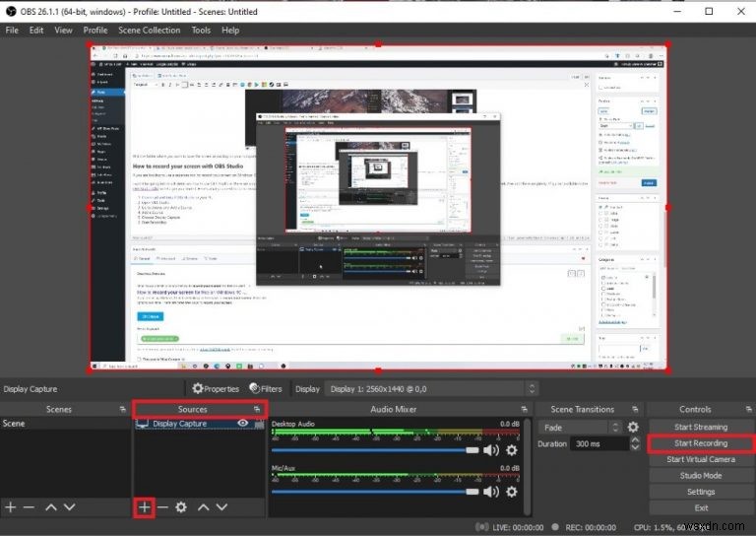Viewport: 756px width, 536px height.
Task: Open Desktop Audio settings gear
Action: click(x=512, y=450)
